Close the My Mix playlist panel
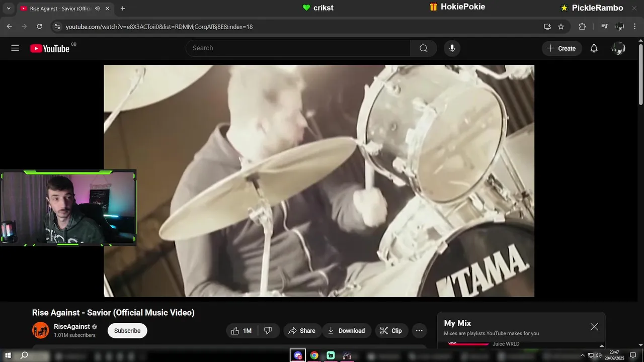Viewport: 644px width, 362px height. coord(594,327)
